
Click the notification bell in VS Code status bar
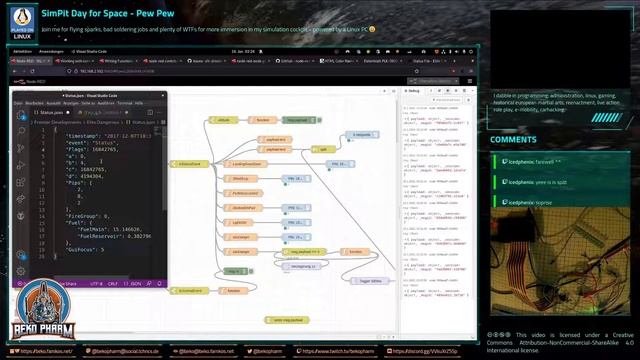[159, 283]
